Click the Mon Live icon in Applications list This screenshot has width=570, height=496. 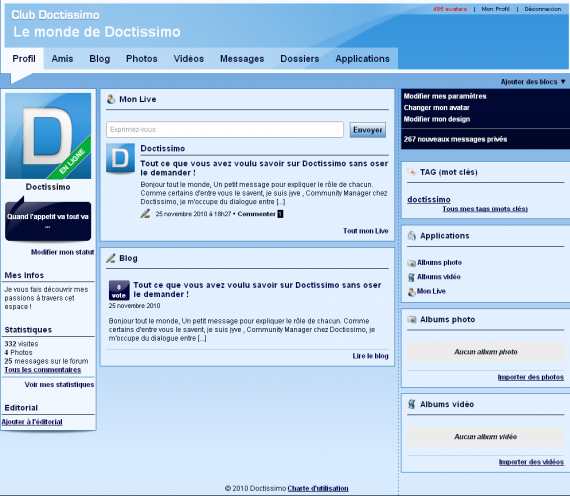[x=412, y=292]
